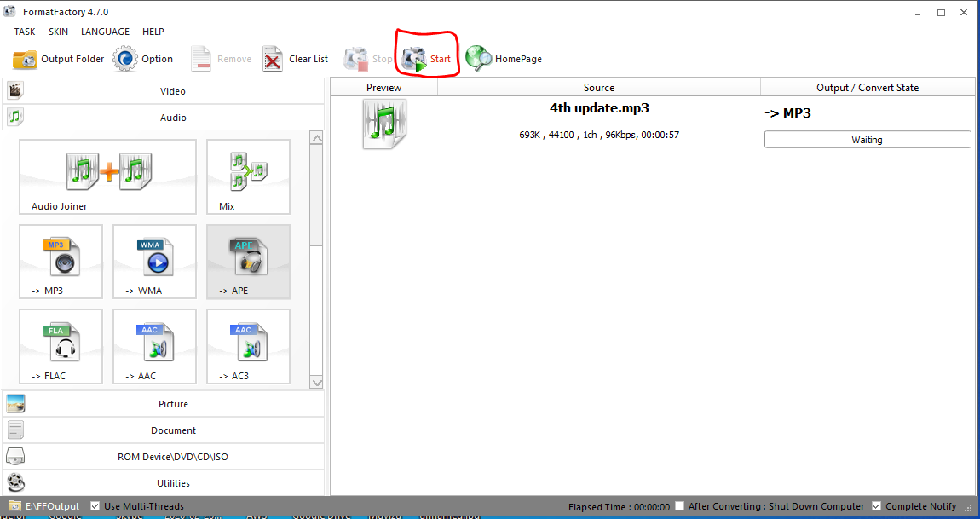This screenshot has width=980, height=519.
Task: Click the -> MP3 output label
Action: [x=787, y=113]
